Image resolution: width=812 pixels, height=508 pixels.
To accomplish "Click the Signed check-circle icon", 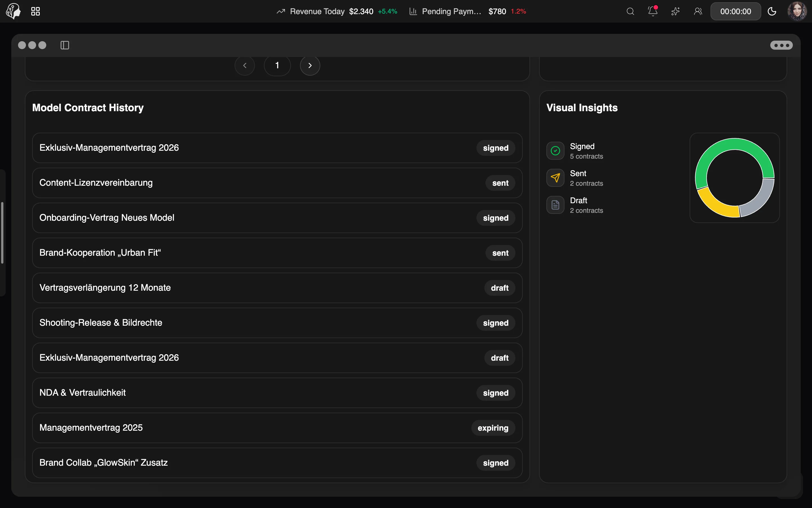I will point(555,150).
